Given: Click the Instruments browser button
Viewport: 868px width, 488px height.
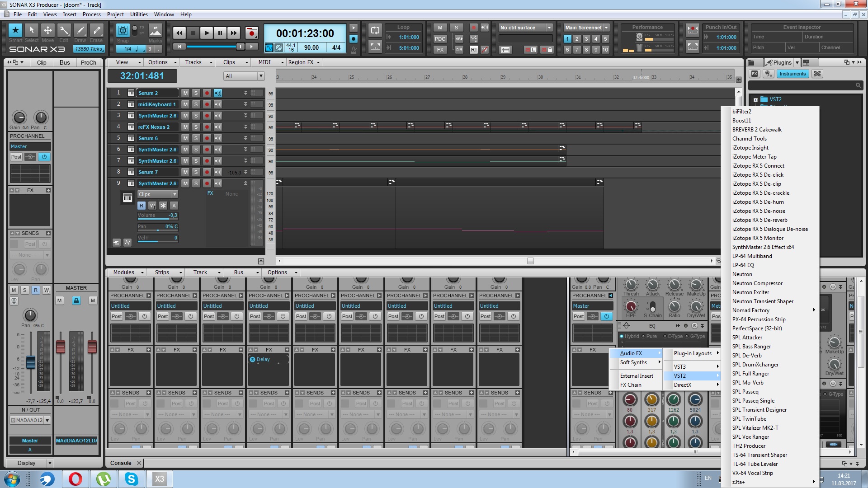Looking at the screenshot, I should coord(792,74).
